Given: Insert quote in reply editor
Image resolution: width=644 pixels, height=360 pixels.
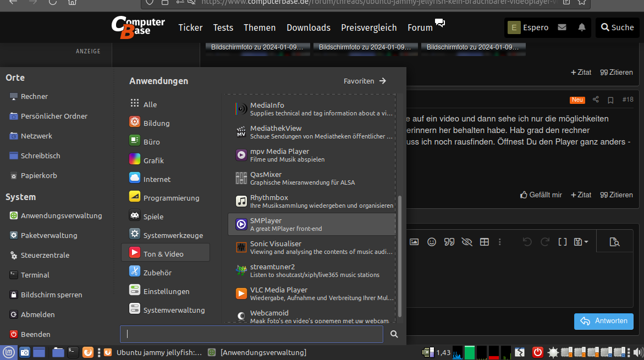Looking at the screenshot, I should (449, 242).
